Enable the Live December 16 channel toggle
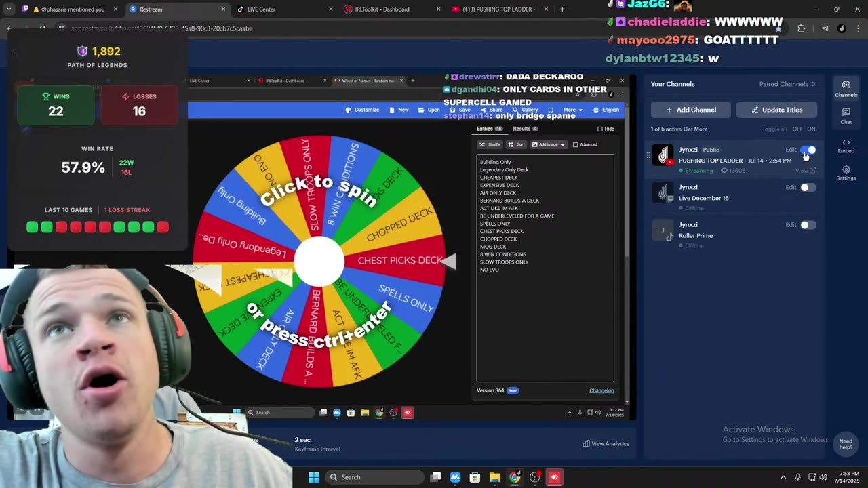The image size is (868, 488). pyautogui.click(x=808, y=187)
